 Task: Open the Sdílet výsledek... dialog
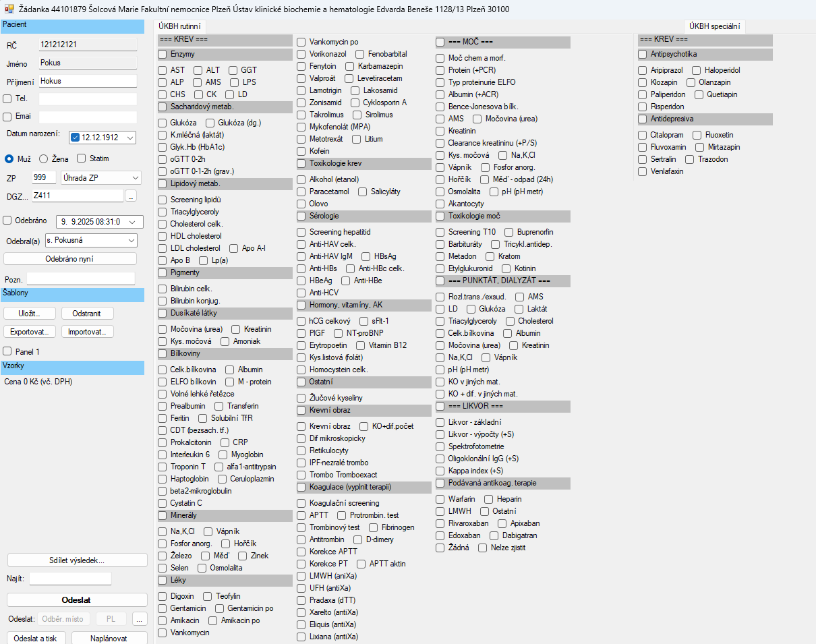[78, 560]
